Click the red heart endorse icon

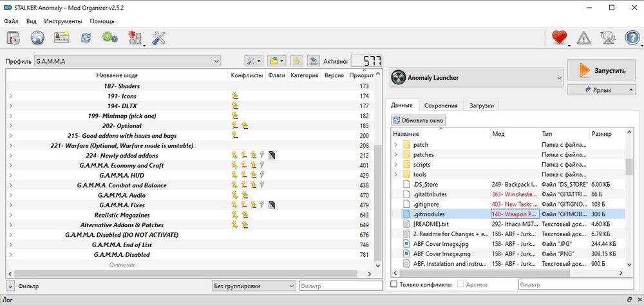coord(559,38)
